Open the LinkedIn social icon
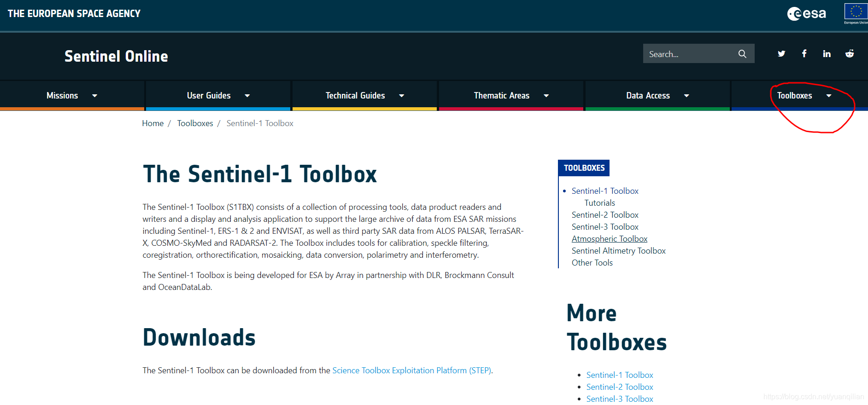The image size is (868, 405). pyautogui.click(x=827, y=54)
